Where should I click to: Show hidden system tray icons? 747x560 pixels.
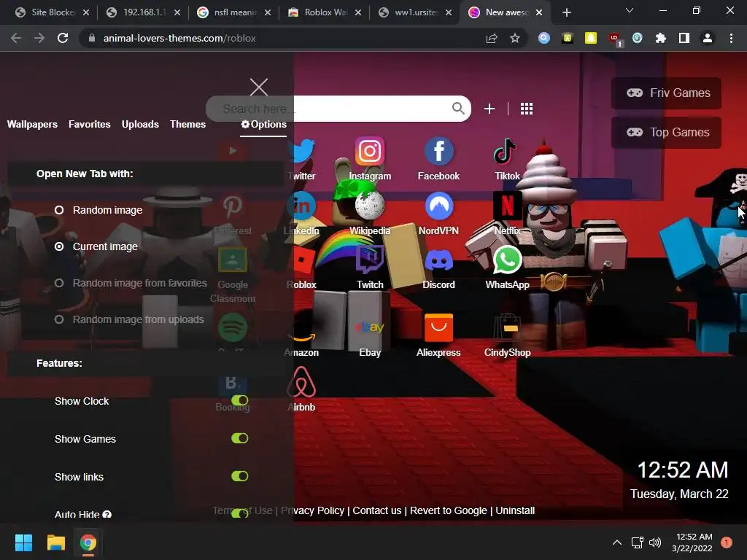click(616, 542)
